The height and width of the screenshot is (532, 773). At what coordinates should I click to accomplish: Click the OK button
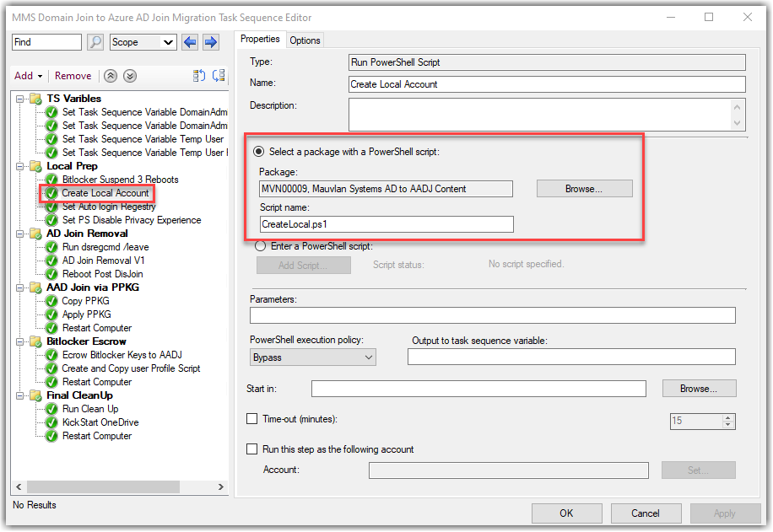tap(566, 513)
